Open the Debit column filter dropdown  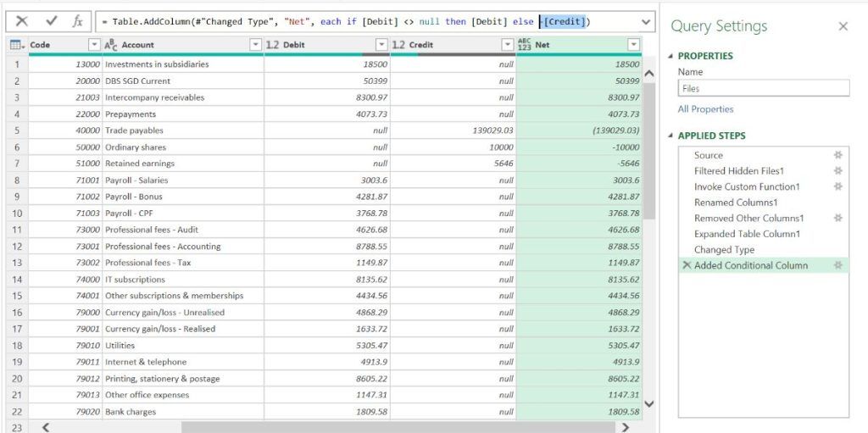coord(382,45)
